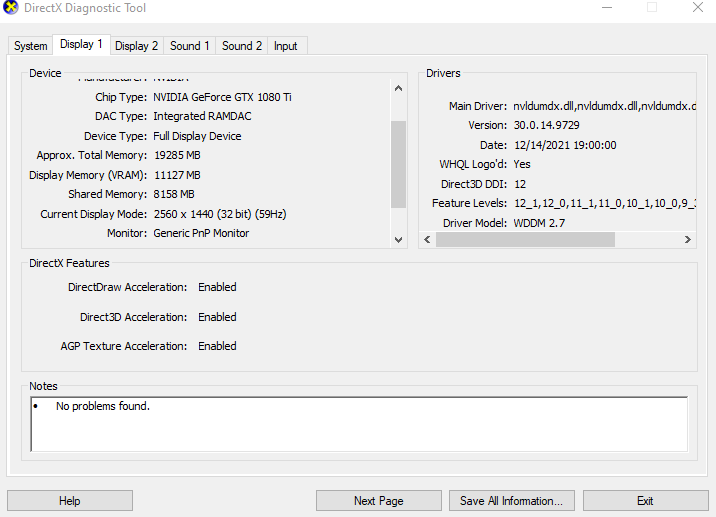Select the 'Integrated RAMDAC' value

[202, 116]
